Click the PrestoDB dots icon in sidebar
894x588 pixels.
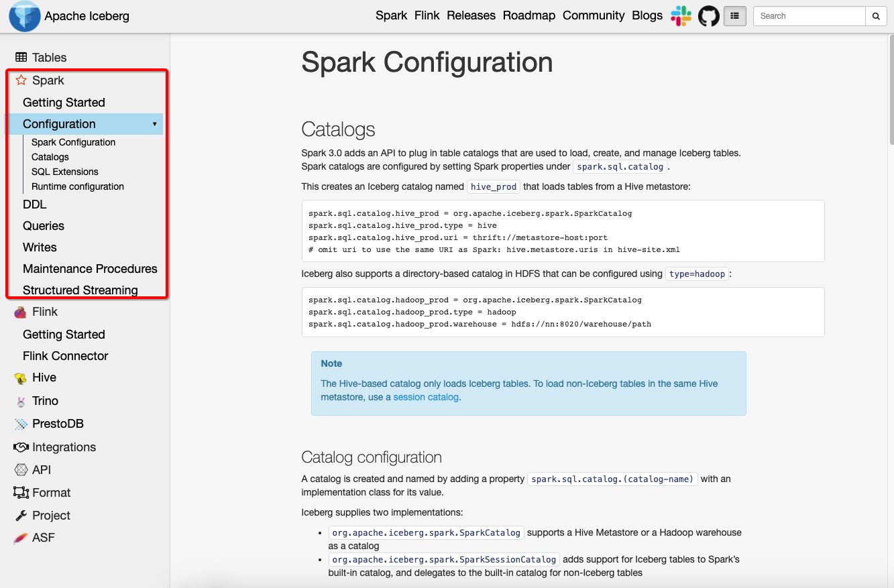click(21, 424)
